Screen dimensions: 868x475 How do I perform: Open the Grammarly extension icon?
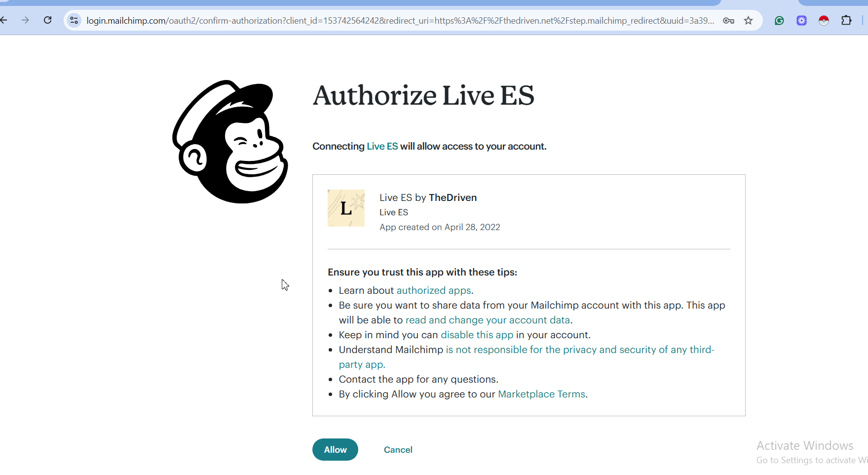[779, 20]
